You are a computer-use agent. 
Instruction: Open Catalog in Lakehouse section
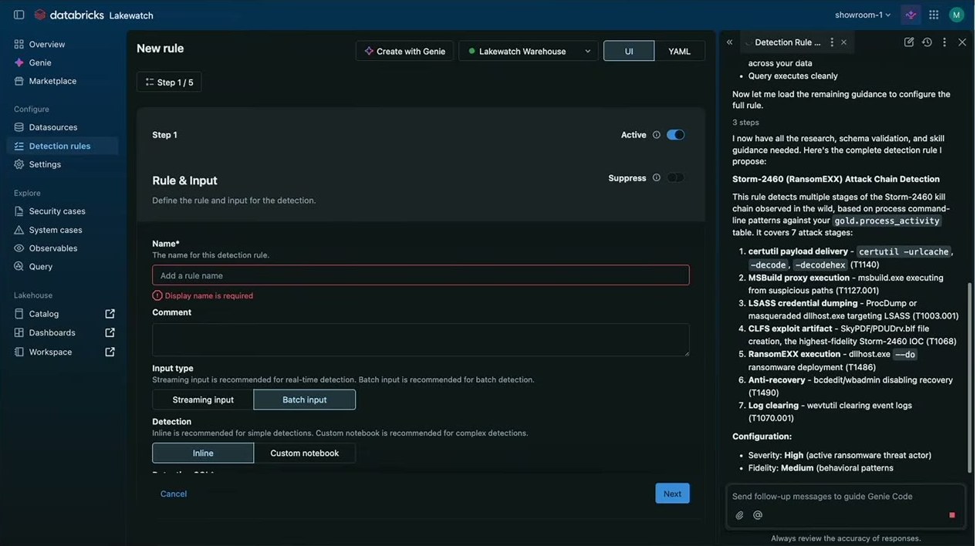pos(44,314)
